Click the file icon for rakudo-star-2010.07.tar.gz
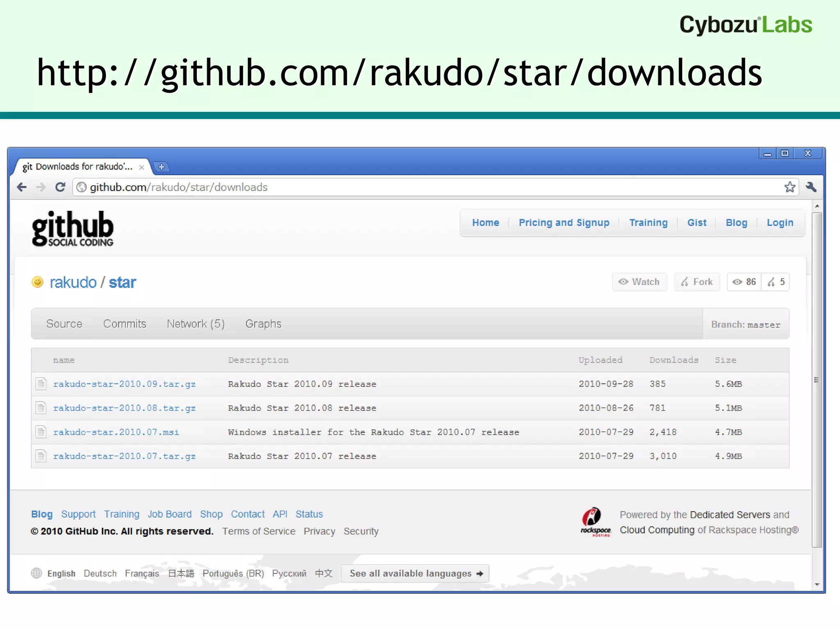The height and width of the screenshot is (630, 840). pyautogui.click(x=41, y=456)
